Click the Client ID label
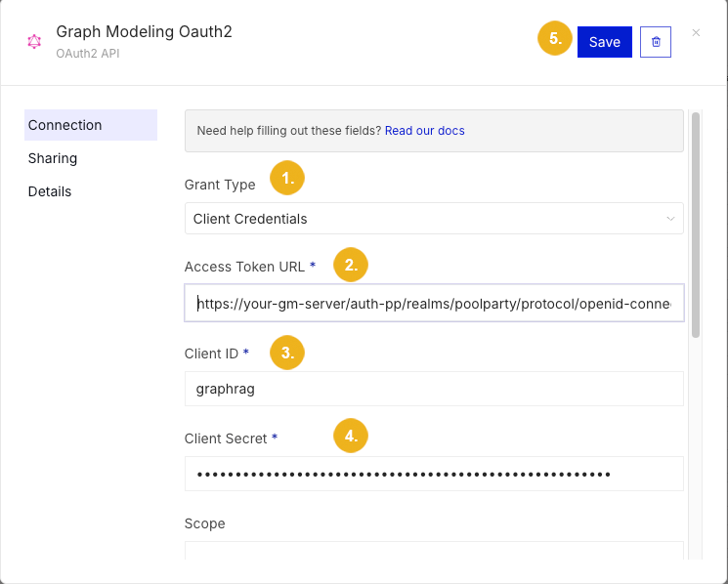This screenshot has width=728, height=584. tap(211, 354)
